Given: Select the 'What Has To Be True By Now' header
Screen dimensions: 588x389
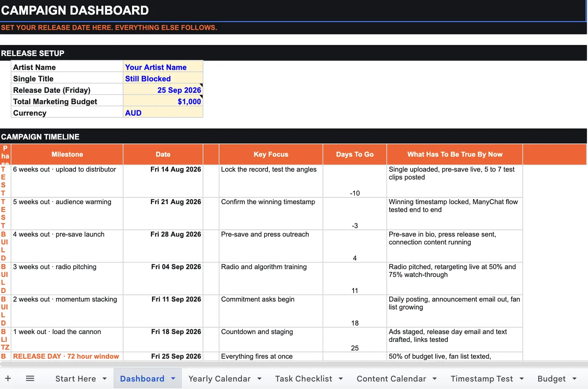Looking at the screenshot, I should 455,154.
